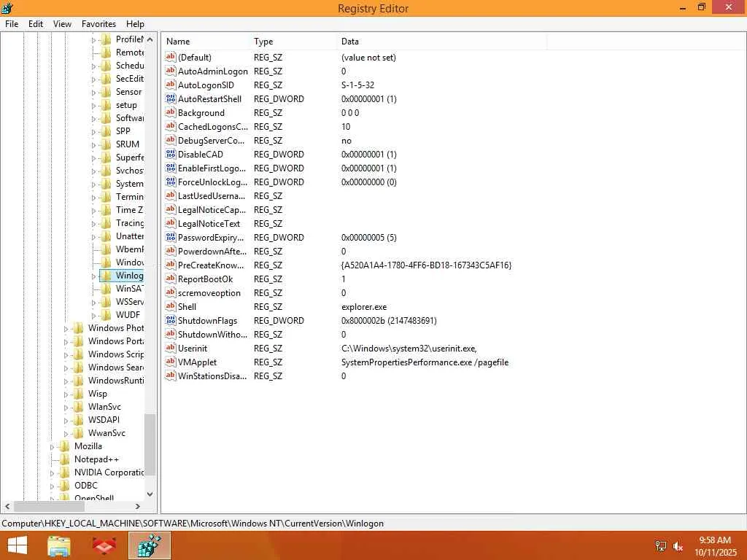Open the Edit menu
The width and height of the screenshot is (747, 560).
(36, 24)
